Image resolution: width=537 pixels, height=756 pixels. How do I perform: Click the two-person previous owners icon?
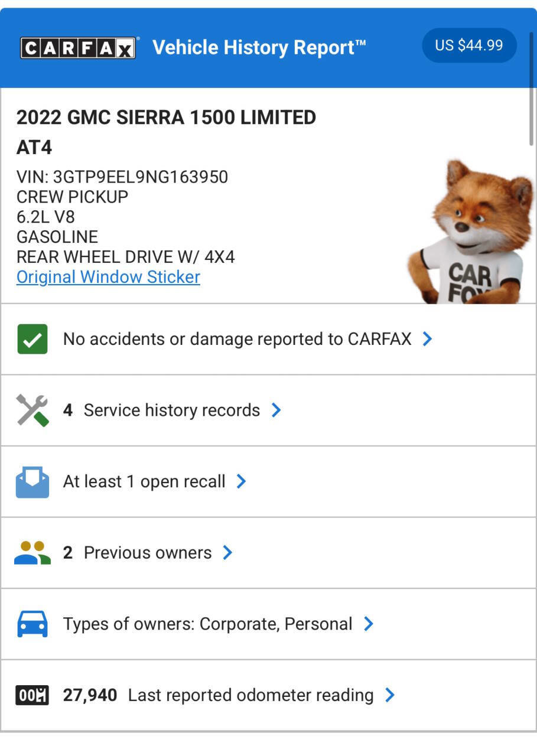click(x=32, y=553)
